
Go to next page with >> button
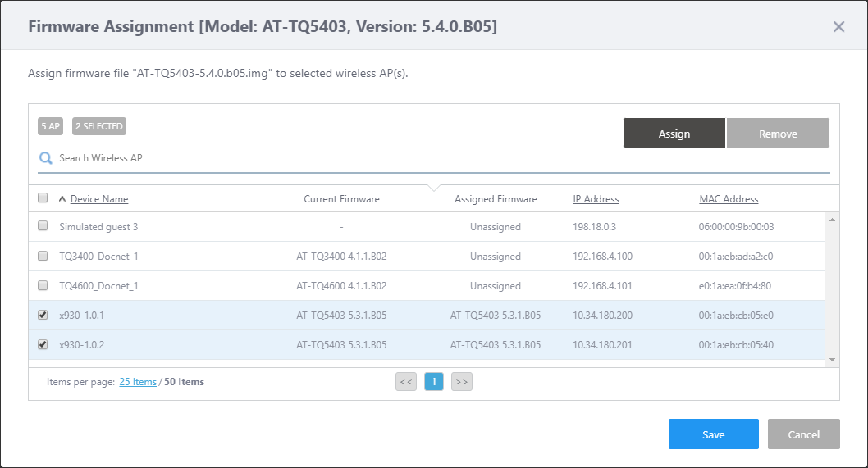(x=462, y=381)
